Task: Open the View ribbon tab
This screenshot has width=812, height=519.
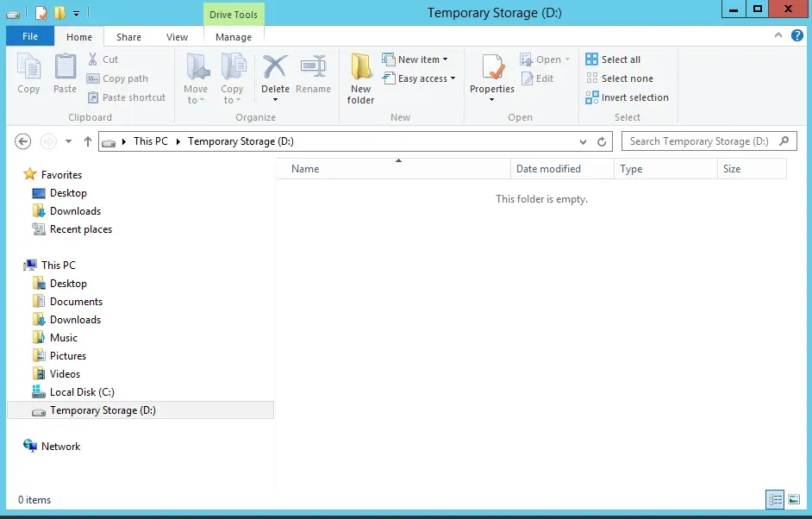Action: [177, 37]
